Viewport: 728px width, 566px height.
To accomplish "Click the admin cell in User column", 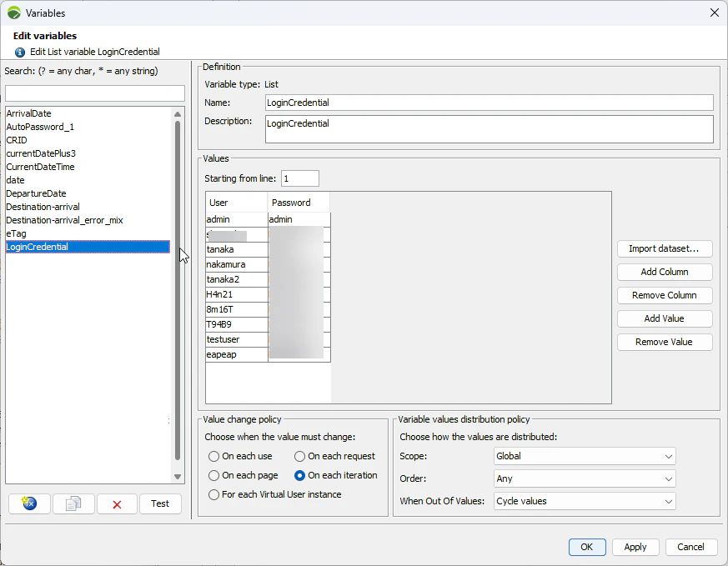I will pyautogui.click(x=237, y=219).
